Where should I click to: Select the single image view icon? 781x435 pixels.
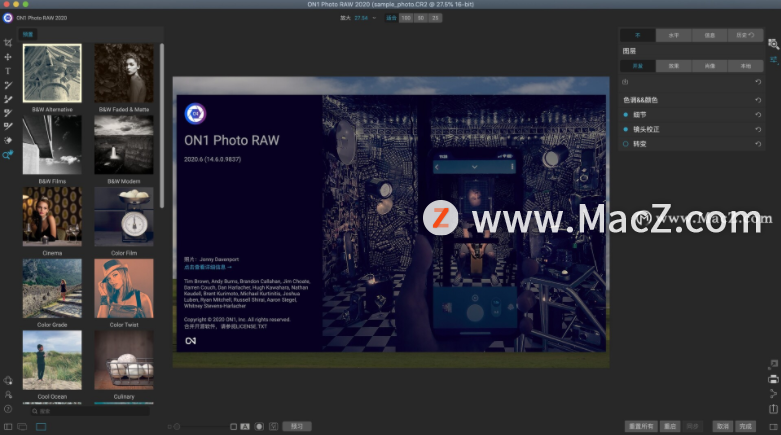(41, 427)
